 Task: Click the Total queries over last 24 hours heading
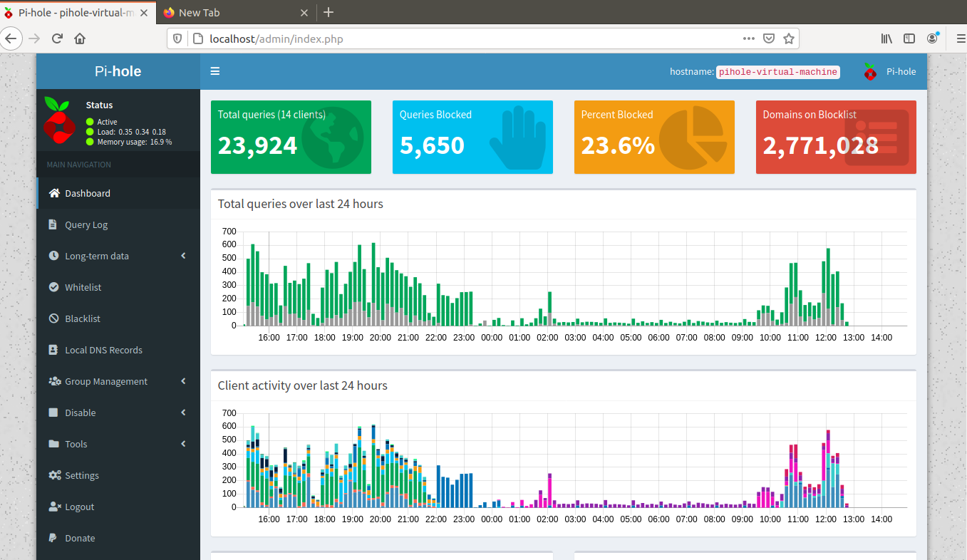[x=301, y=204]
